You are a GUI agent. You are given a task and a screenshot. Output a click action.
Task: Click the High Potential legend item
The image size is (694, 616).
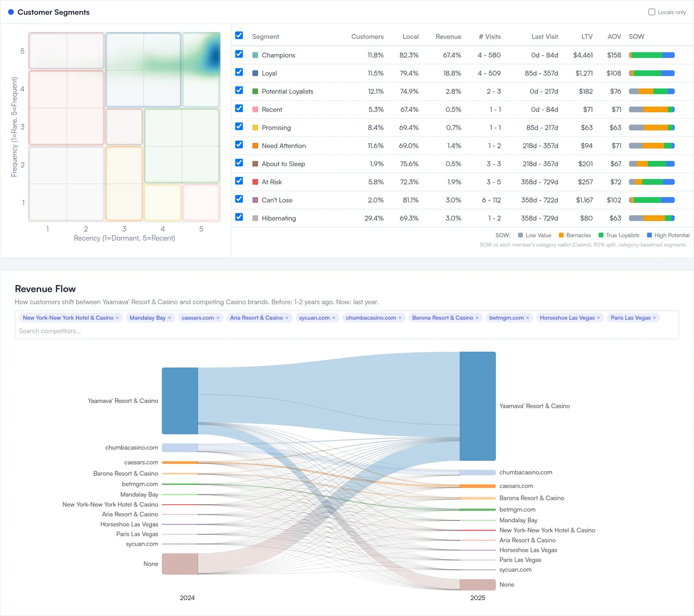tap(668, 236)
